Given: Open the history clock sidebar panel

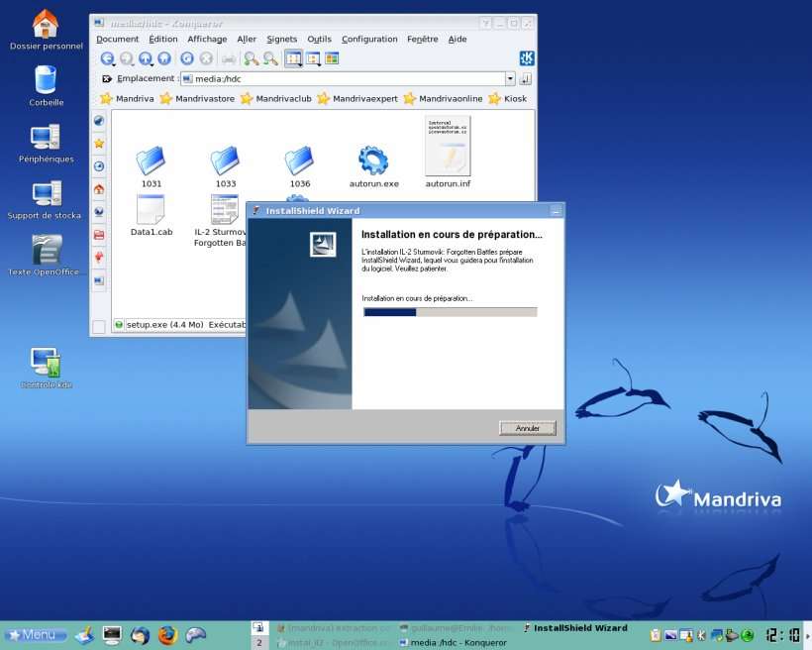Looking at the screenshot, I should click(99, 166).
